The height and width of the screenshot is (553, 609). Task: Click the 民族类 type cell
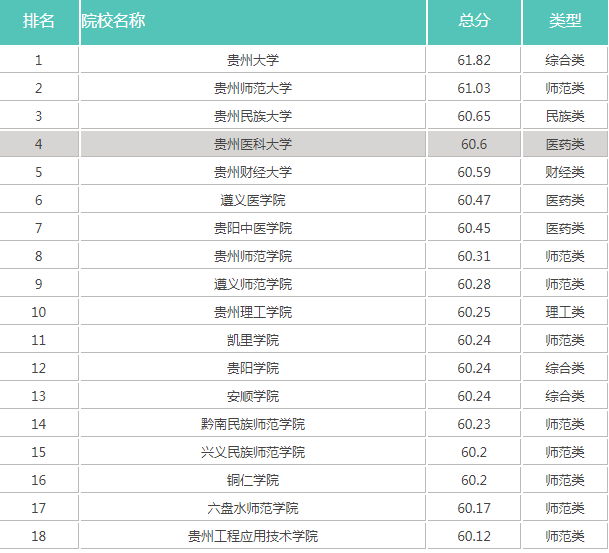[x=565, y=116]
